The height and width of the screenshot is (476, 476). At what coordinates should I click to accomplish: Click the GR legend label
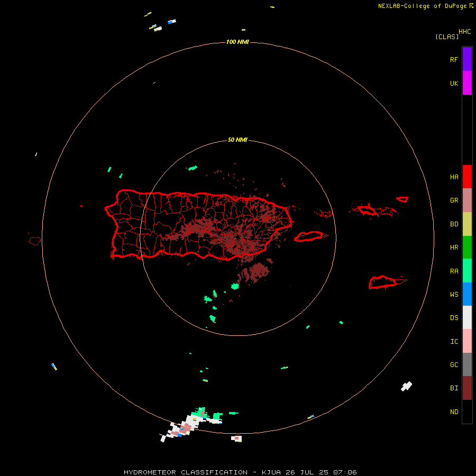[454, 200]
